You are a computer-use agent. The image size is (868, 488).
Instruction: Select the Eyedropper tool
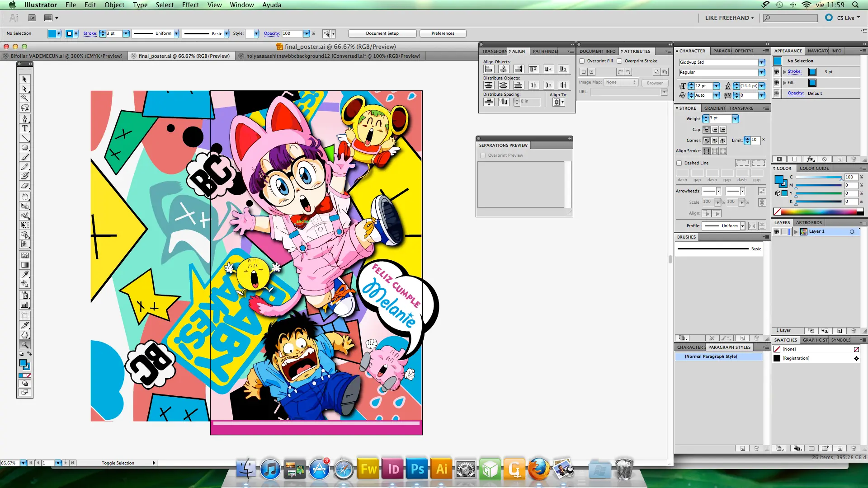25,275
